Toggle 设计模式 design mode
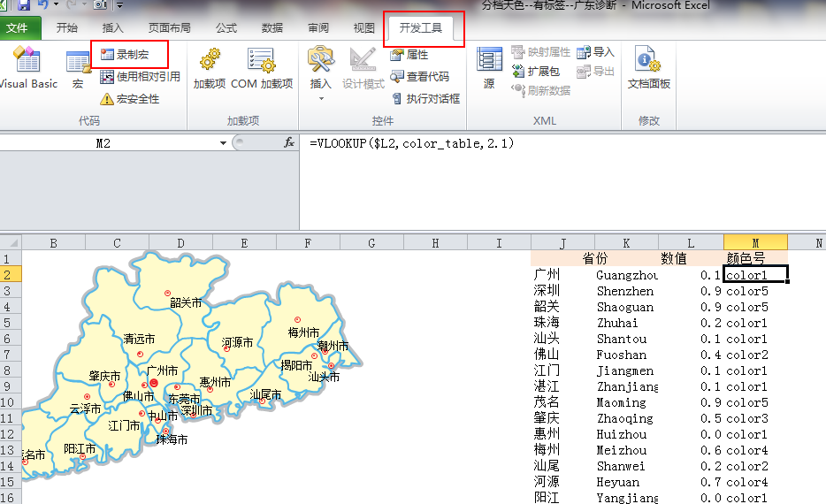 (363, 68)
